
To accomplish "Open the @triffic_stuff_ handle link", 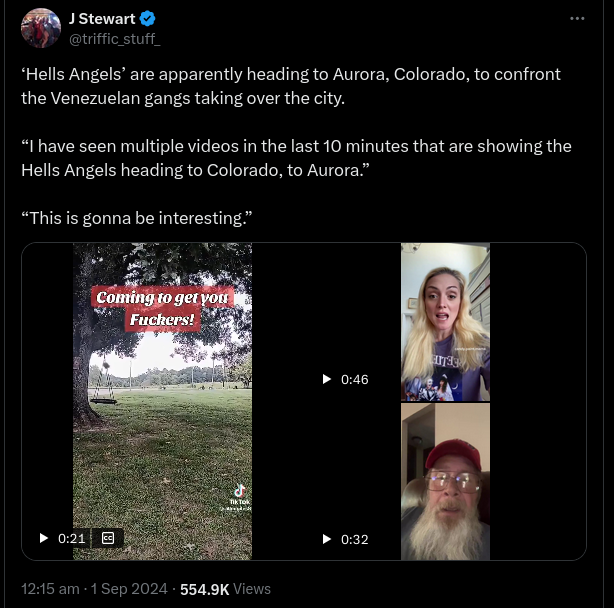I will (x=113, y=39).
